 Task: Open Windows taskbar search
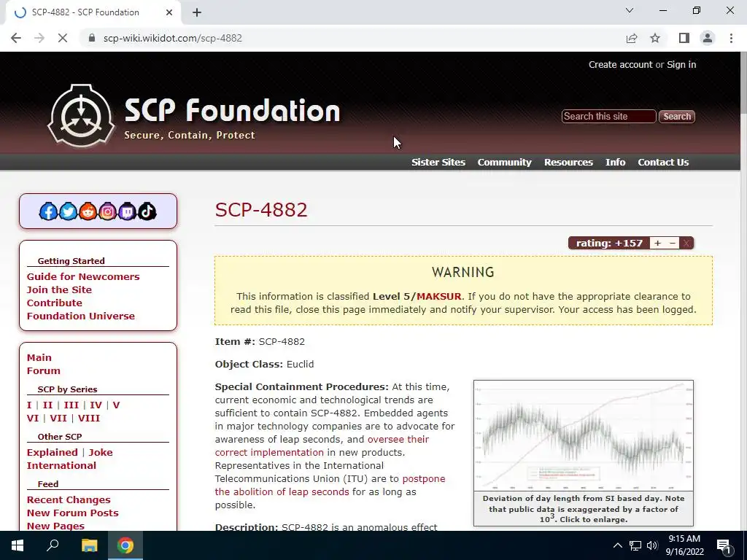53,545
